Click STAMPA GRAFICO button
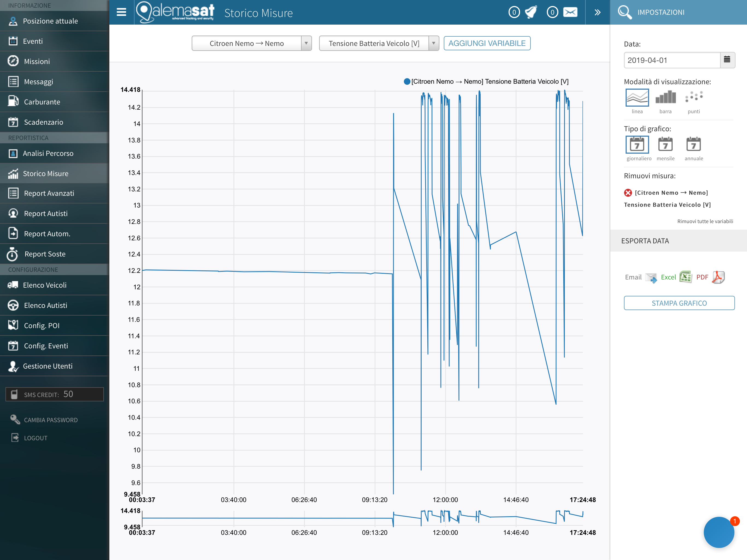 [679, 303]
